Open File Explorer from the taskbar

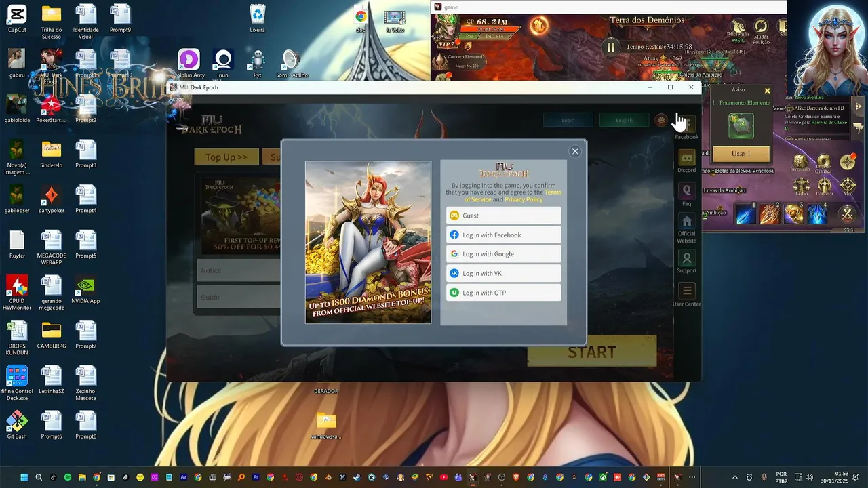pyautogui.click(x=82, y=477)
